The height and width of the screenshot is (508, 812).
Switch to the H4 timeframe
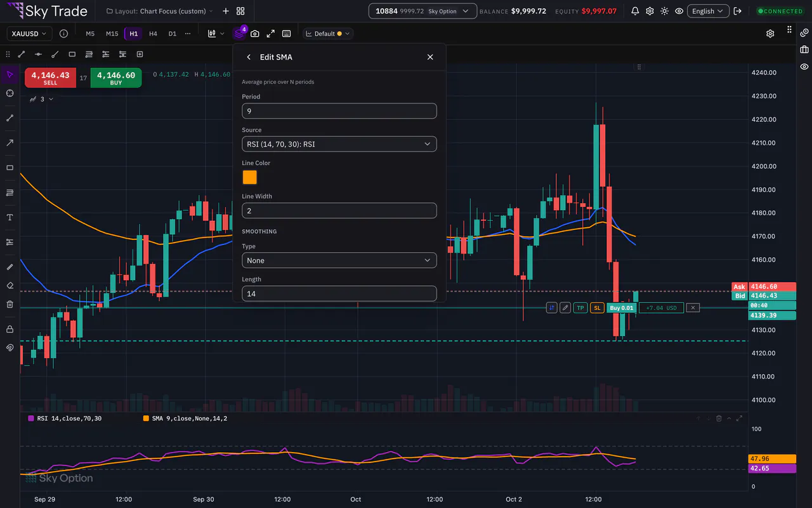click(x=153, y=34)
